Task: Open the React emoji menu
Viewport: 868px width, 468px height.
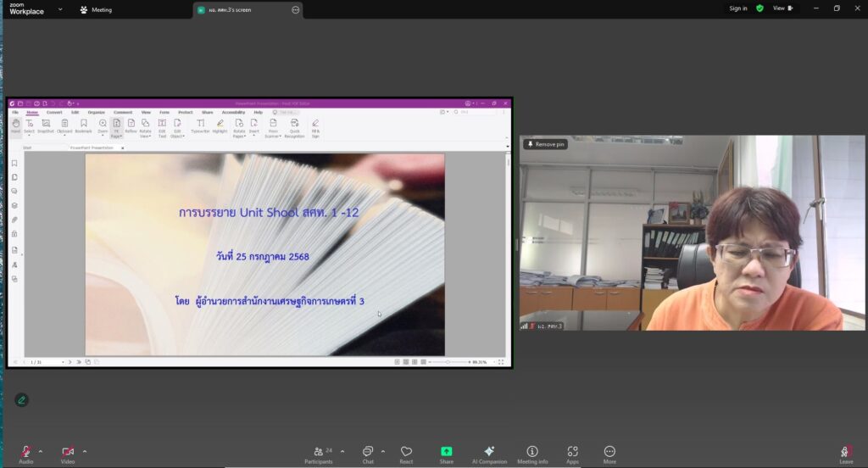Action: click(x=406, y=454)
